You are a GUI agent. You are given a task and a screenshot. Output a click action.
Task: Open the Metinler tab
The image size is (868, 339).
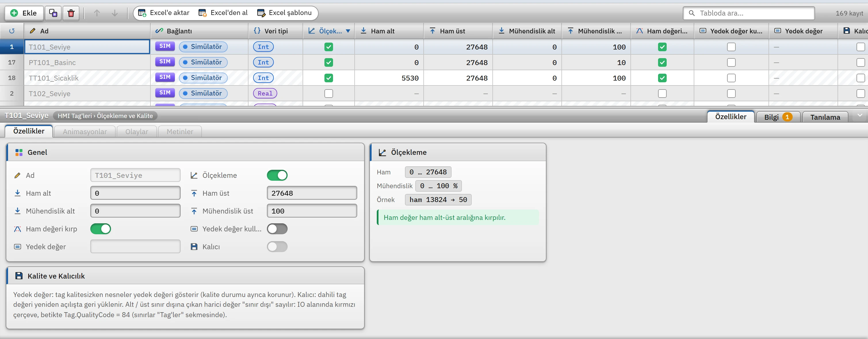click(179, 132)
